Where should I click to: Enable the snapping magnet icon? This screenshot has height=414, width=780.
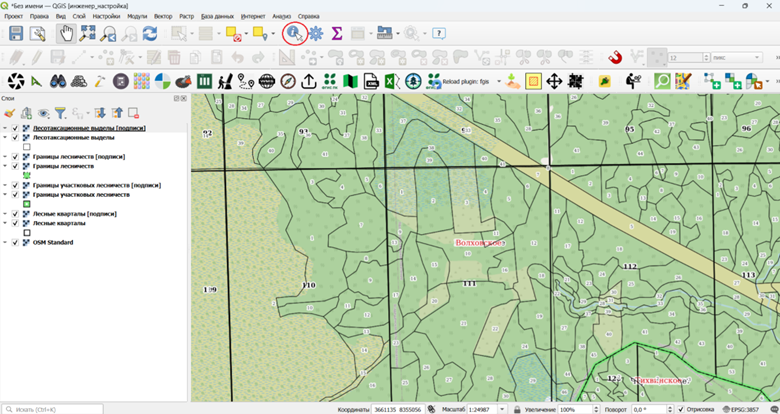pos(615,57)
